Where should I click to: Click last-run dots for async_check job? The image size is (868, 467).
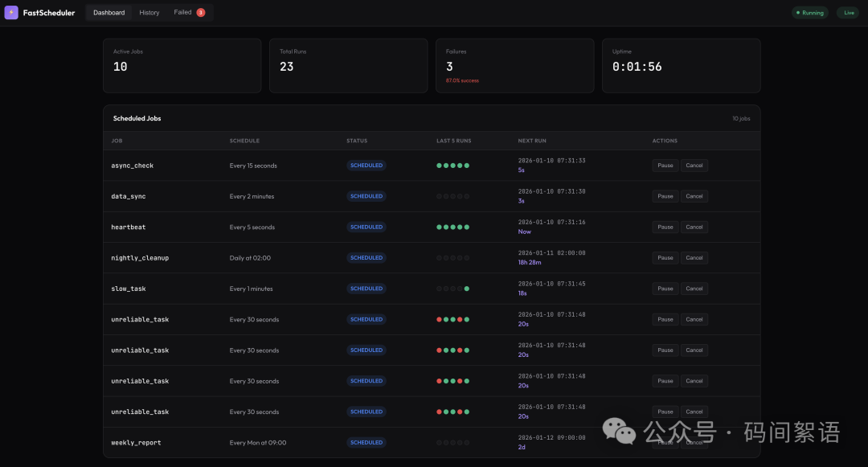[x=452, y=166]
